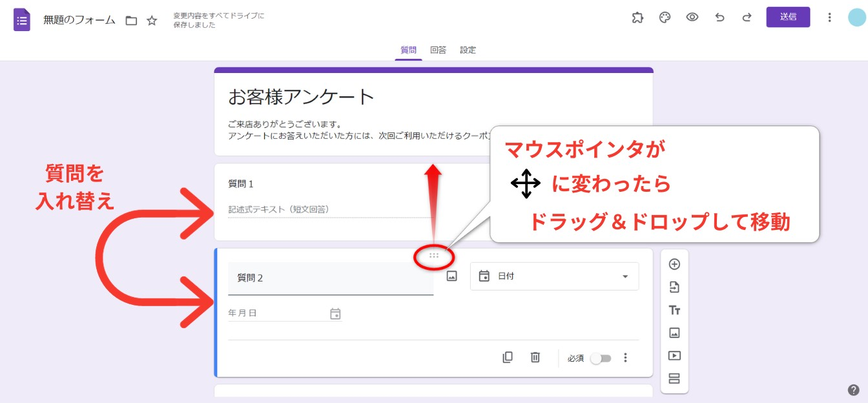
Task: Add an image from the side toolbar
Action: coord(674,333)
